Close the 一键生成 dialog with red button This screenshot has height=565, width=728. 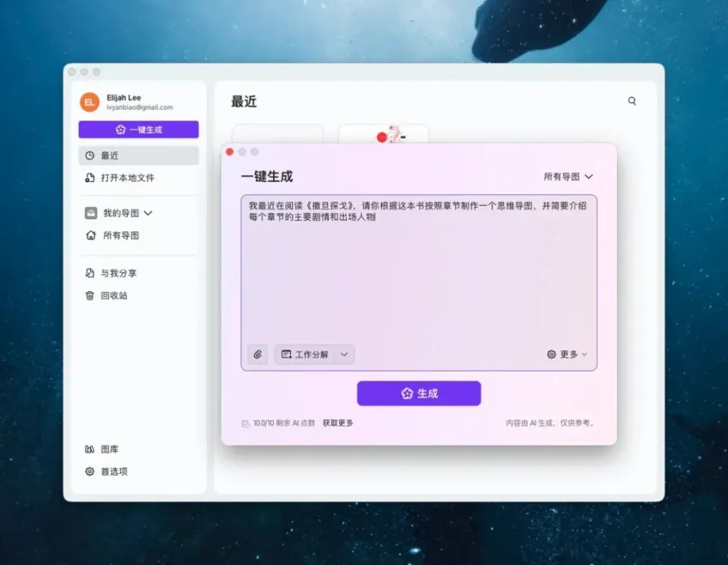click(x=230, y=152)
